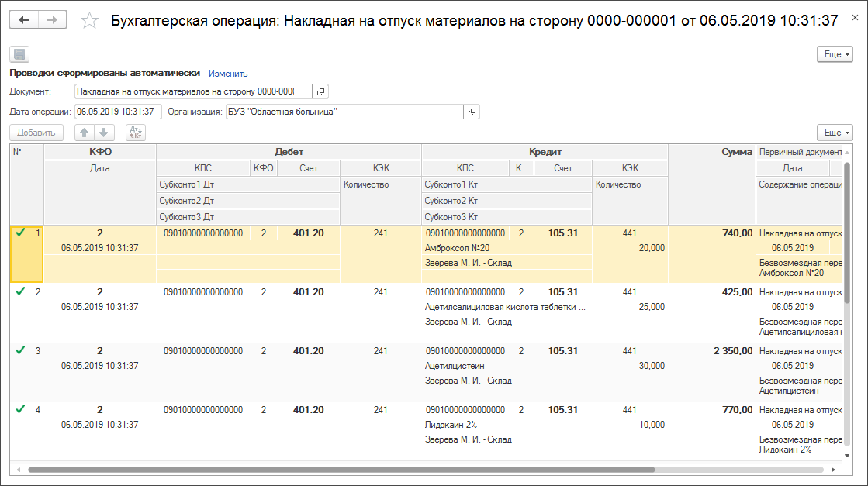Click the Дебет column header
This screenshot has width=868, height=486.
(289, 152)
